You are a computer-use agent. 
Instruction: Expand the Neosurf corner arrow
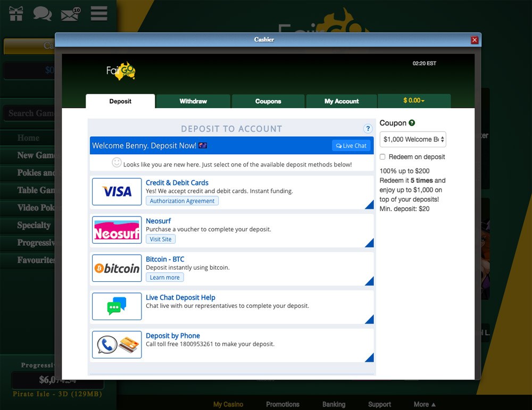pos(370,243)
